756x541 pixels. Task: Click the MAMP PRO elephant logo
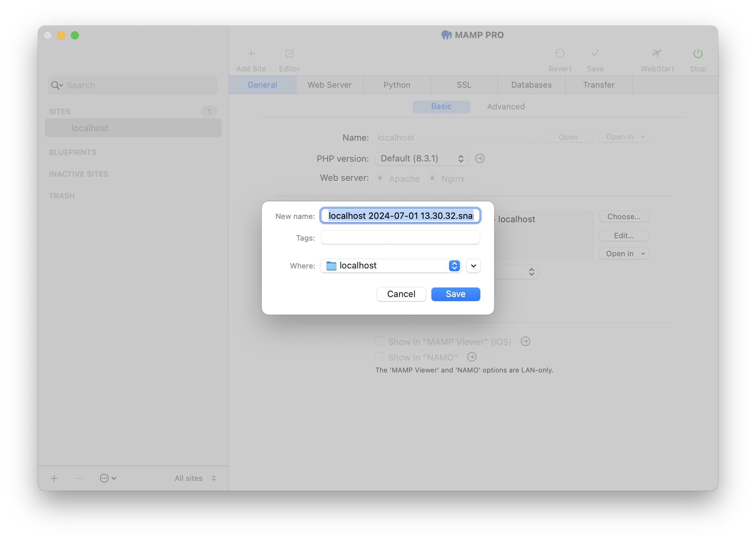447,35
